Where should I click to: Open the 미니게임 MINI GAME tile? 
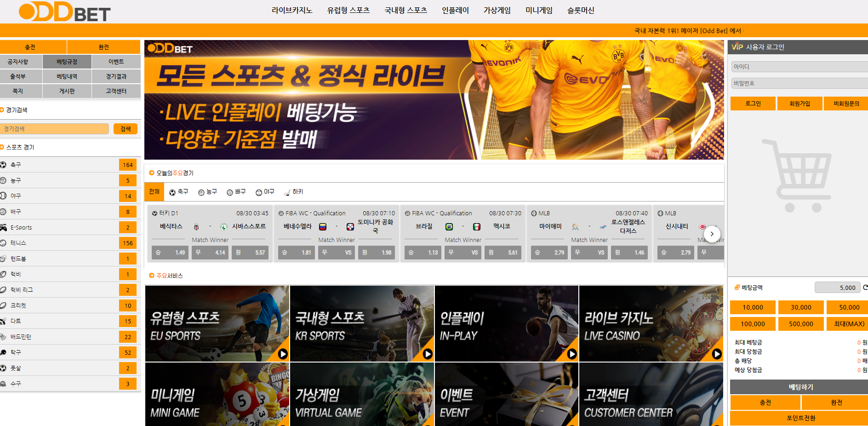pyautogui.click(x=217, y=394)
